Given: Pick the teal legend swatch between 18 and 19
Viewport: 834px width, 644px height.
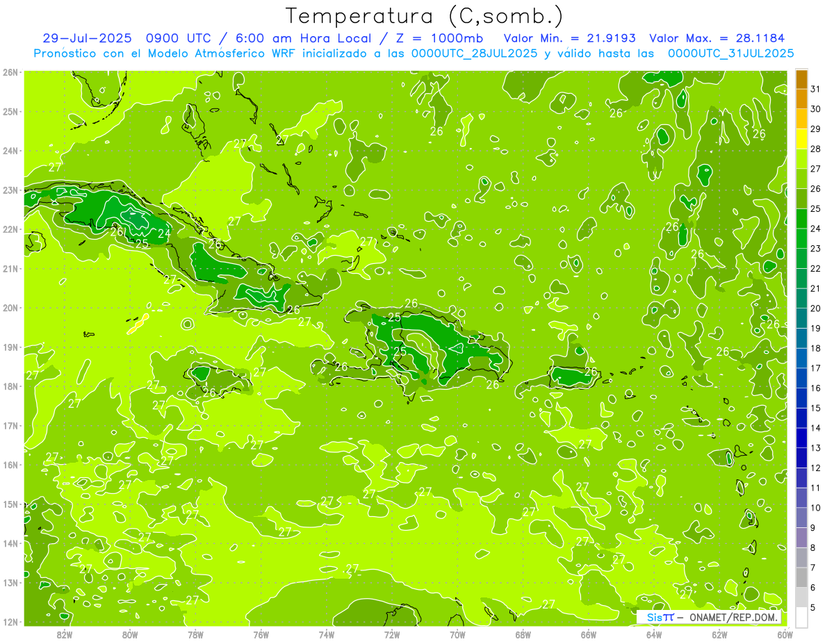Looking at the screenshot, I should (x=802, y=338).
